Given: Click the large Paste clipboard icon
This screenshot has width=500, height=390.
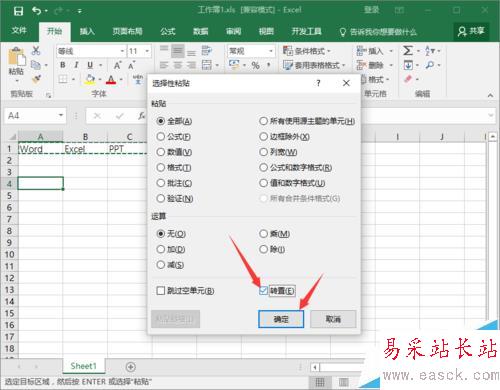Looking at the screenshot, I should (17, 56).
